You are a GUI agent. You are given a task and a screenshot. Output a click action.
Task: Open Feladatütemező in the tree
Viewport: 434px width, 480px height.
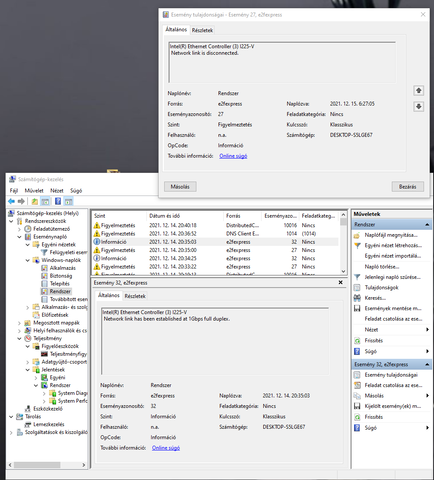51,229
